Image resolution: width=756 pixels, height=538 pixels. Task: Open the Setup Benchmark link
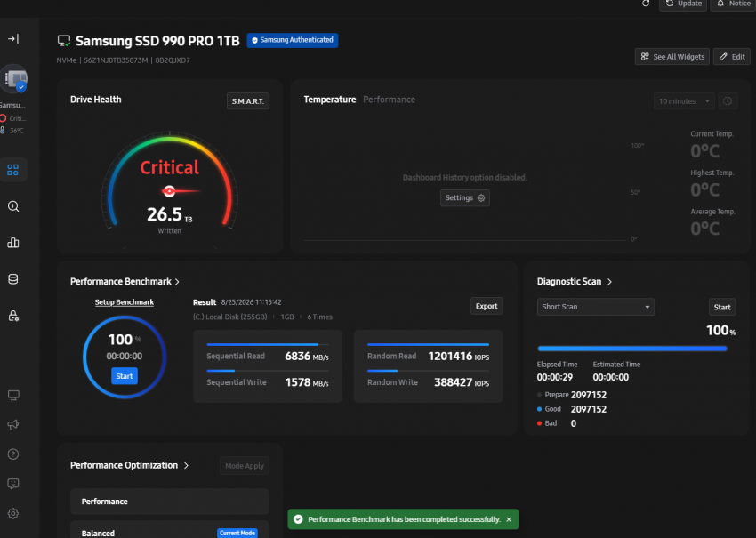125,302
